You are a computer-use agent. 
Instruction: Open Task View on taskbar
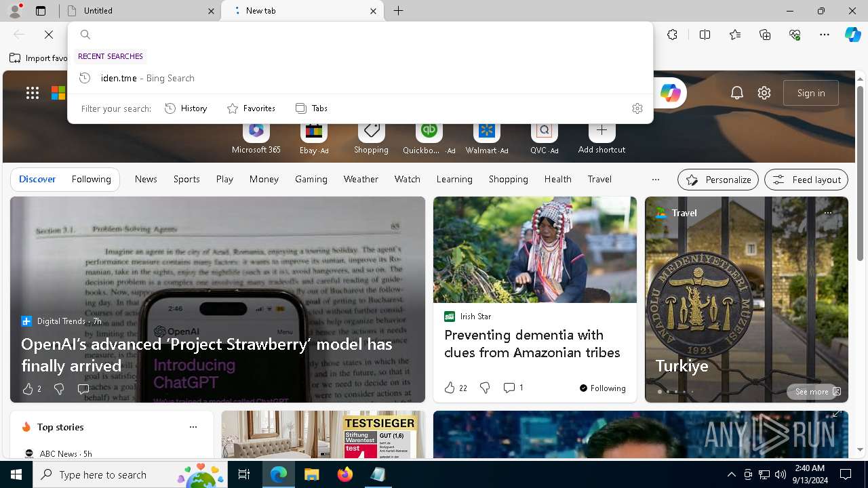click(x=244, y=474)
